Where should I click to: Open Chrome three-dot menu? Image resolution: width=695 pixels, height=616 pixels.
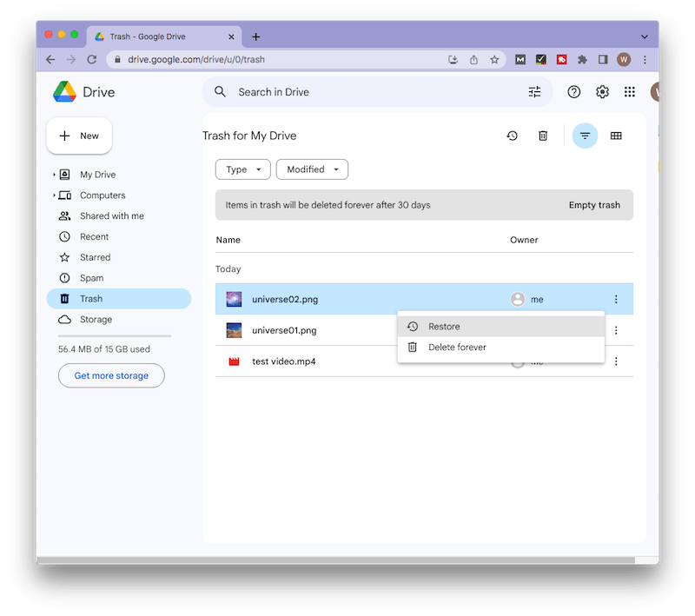coord(645,59)
